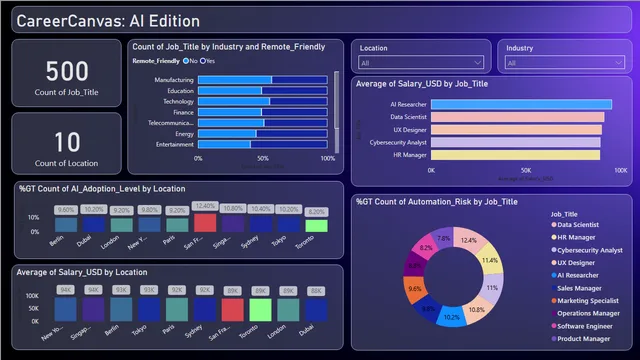Image resolution: width=640 pixels, height=360 pixels.
Task: Select the HR Manager salary bar
Action: [516, 155]
